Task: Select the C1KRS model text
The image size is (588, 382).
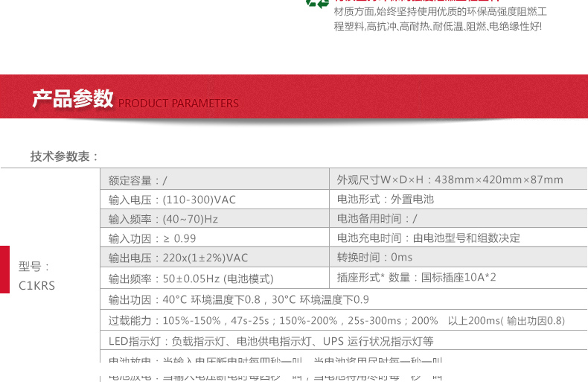Action: (x=36, y=286)
